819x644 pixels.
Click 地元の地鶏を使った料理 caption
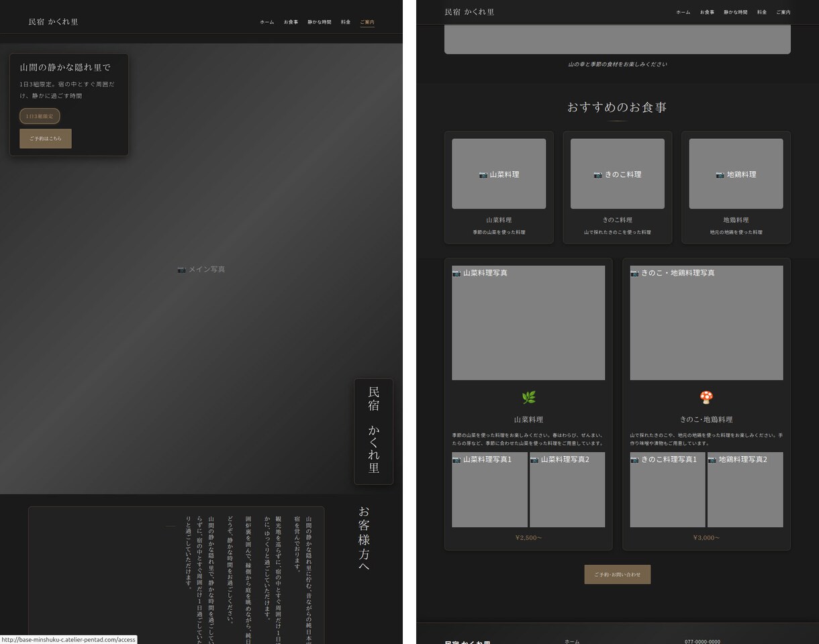(x=736, y=232)
